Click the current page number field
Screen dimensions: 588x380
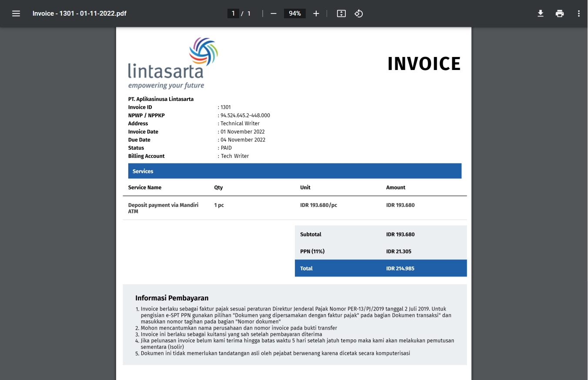click(x=233, y=13)
